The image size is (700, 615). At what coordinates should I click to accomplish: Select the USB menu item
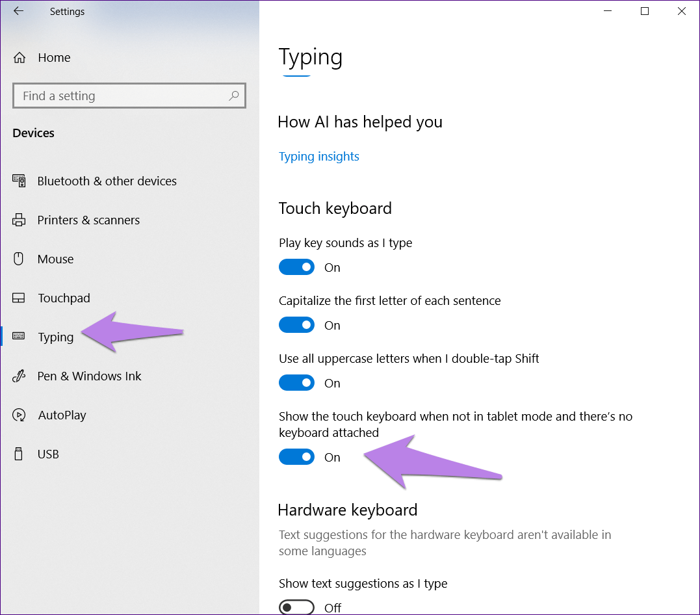[x=48, y=454]
